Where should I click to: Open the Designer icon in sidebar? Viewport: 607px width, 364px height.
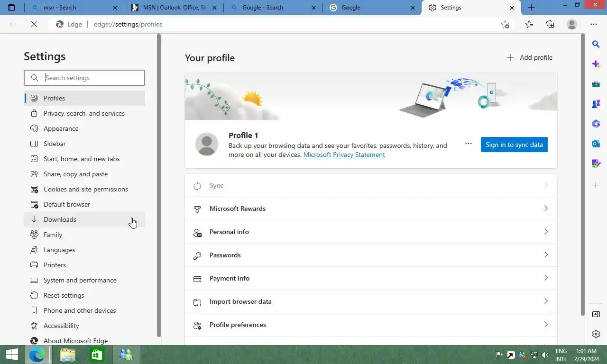point(596,164)
